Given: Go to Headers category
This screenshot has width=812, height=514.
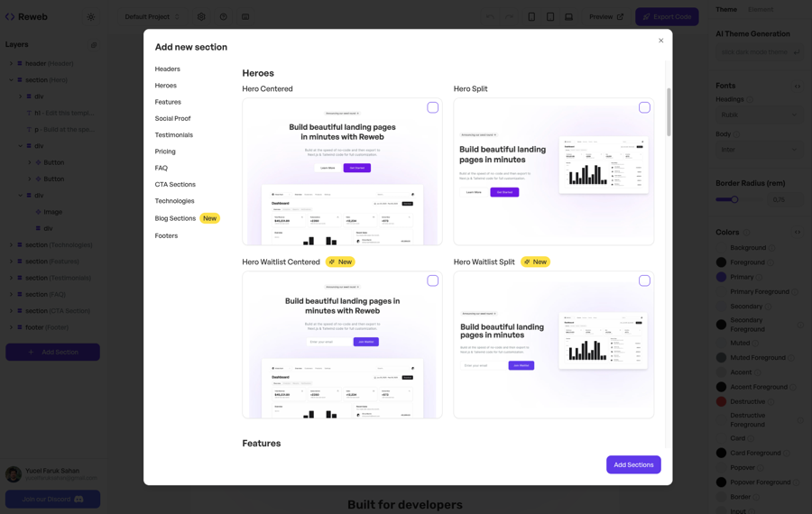Looking at the screenshot, I should point(167,69).
